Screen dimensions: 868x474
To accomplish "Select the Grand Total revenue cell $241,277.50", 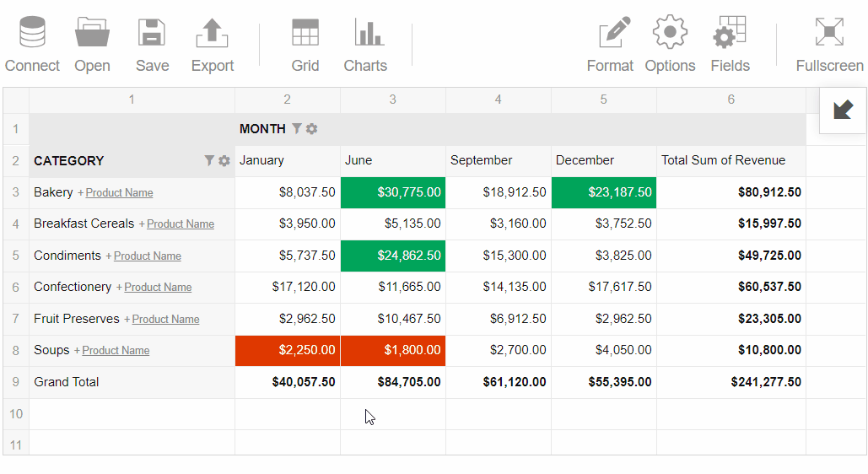I will click(731, 382).
